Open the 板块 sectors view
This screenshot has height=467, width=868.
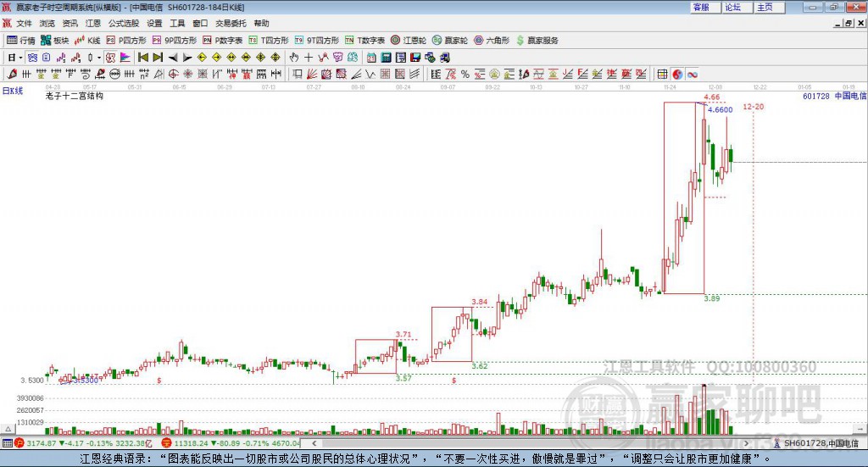click(55, 41)
